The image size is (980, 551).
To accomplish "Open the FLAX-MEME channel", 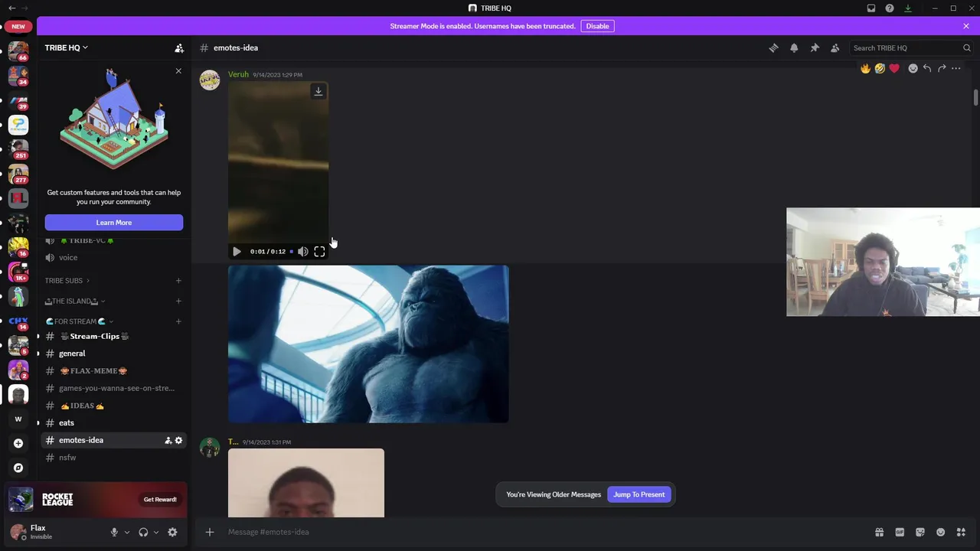I will [113, 370].
